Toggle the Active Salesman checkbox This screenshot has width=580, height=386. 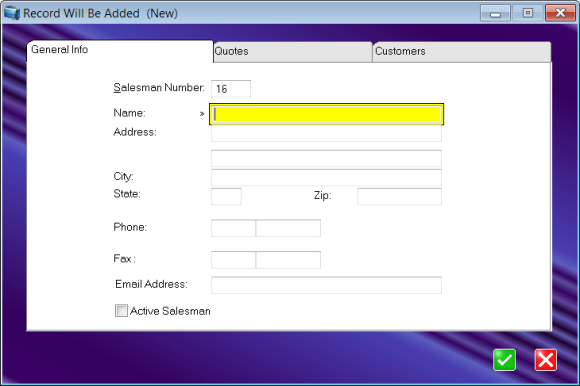(x=121, y=311)
